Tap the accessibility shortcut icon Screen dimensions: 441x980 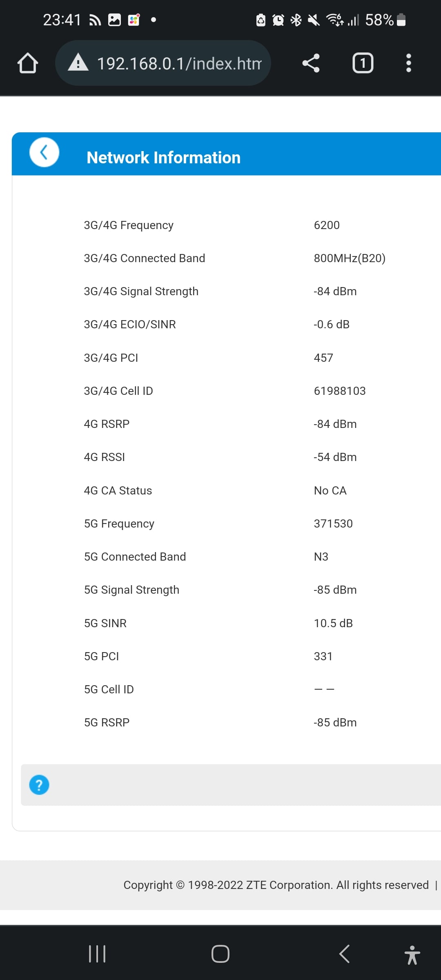[x=412, y=955]
